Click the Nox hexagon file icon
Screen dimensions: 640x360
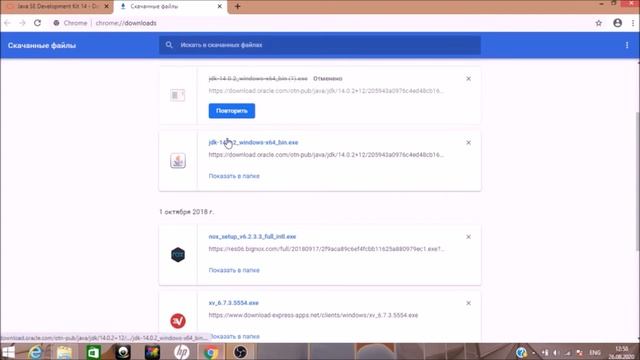[x=178, y=255]
